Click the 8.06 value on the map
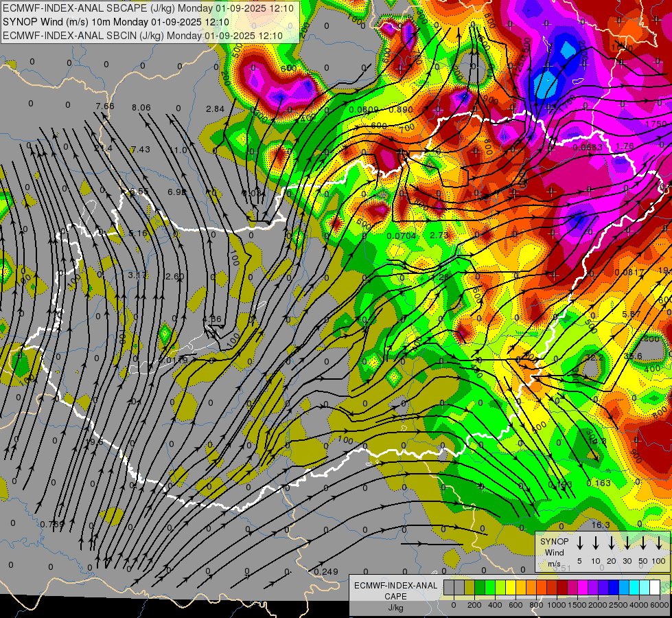 click(141, 108)
